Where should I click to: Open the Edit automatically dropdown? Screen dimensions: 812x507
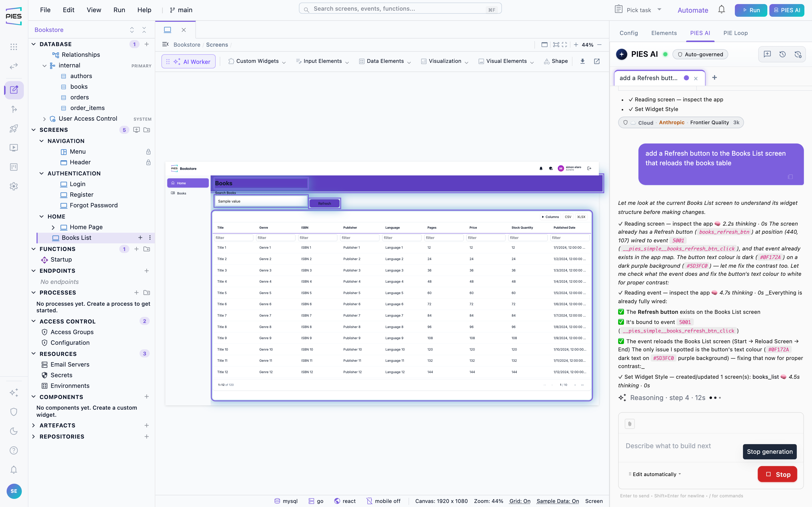point(655,474)
